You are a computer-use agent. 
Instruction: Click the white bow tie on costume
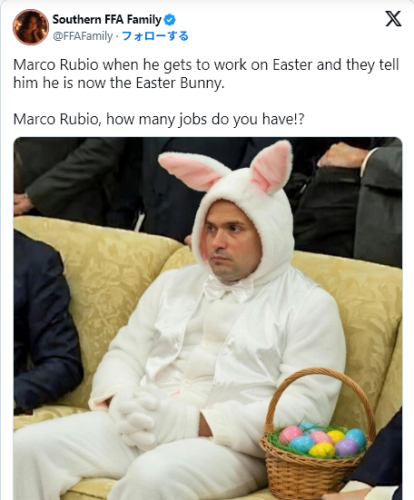[x=228, y=289]
